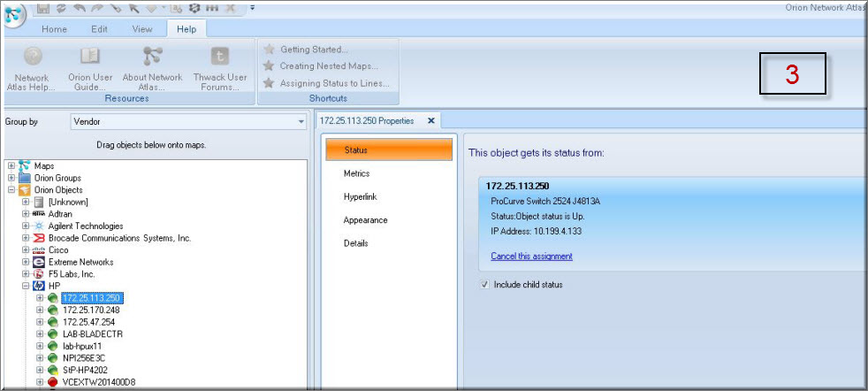Open the Orion User Guide

coord(90,69)
